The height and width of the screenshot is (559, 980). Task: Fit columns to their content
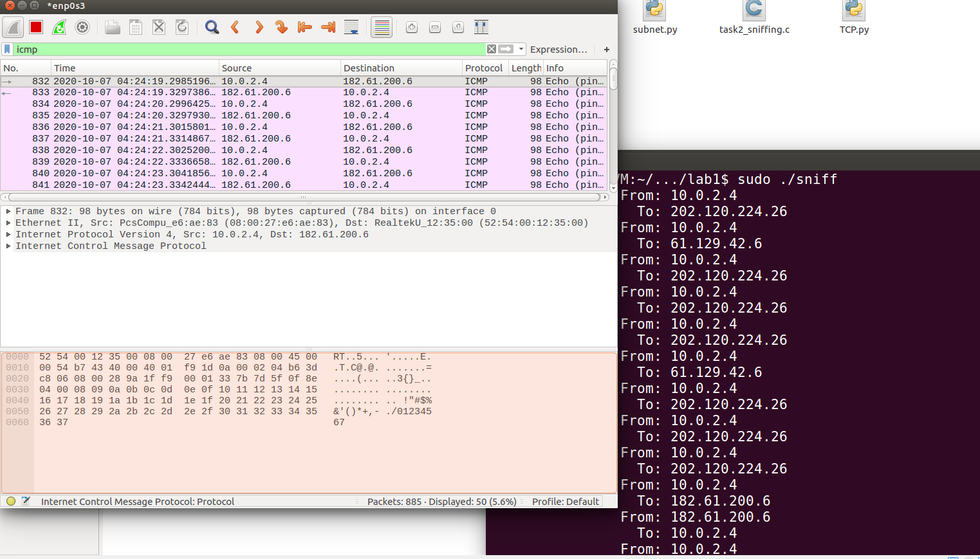pyautogui.click(x=481, y=27)
